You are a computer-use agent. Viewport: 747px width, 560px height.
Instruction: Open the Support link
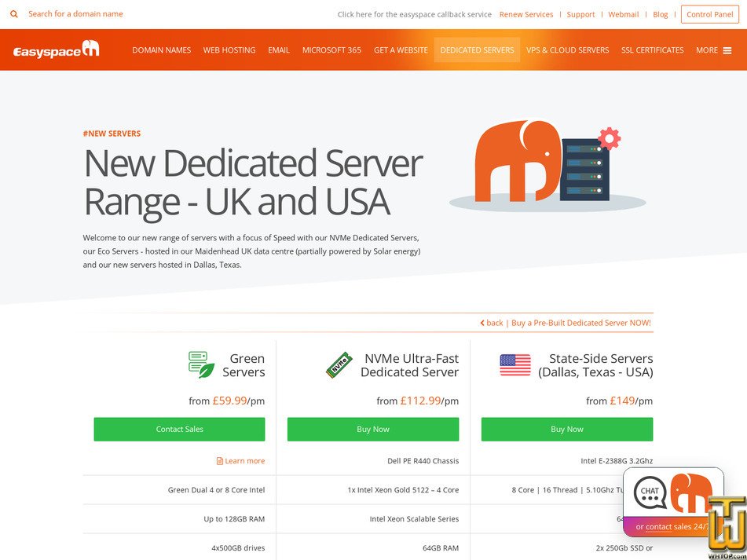[580, 14]
